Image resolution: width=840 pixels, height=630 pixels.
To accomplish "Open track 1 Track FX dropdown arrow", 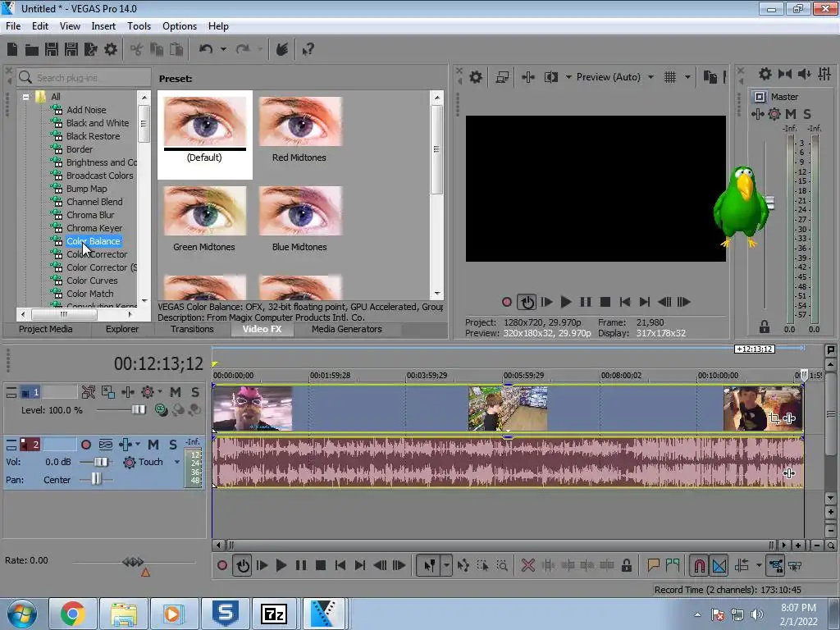I will tap(160, 392).
